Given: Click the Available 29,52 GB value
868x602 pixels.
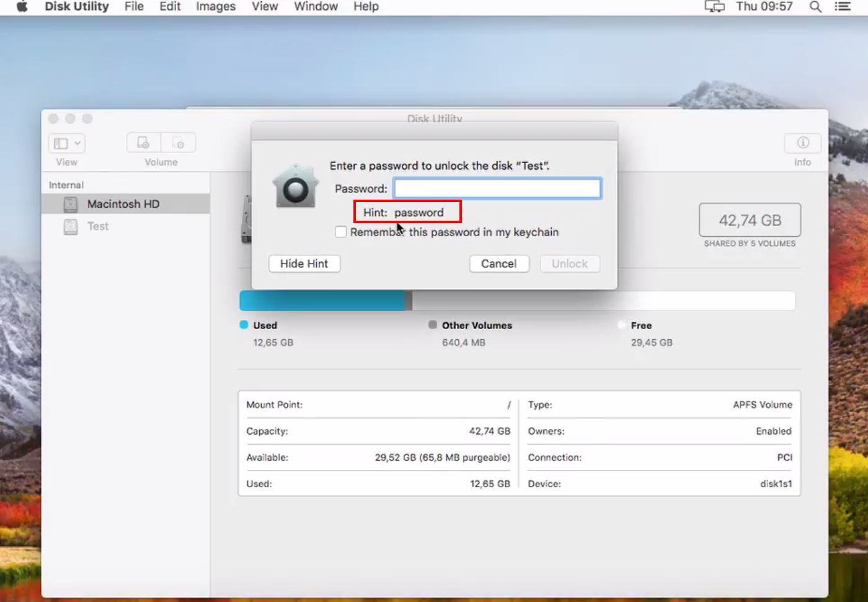Looking at the screenshot, I should click(x=443, y=458).
